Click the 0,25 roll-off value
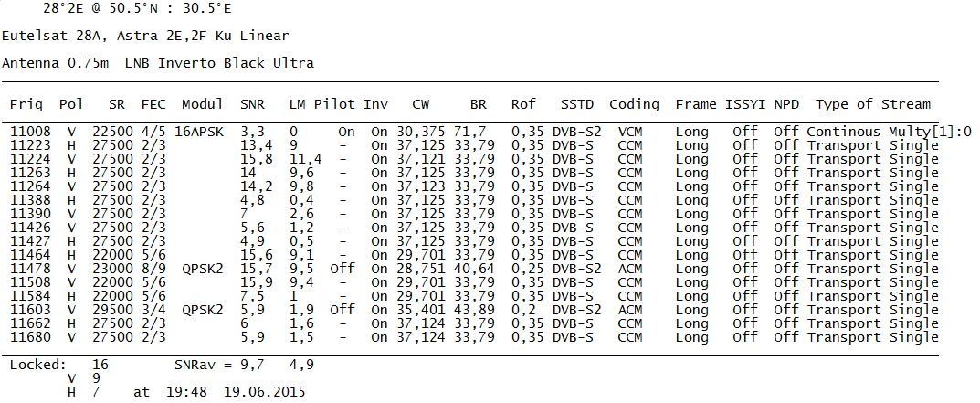This screenshot has width=980, height=403. [526, 269]
